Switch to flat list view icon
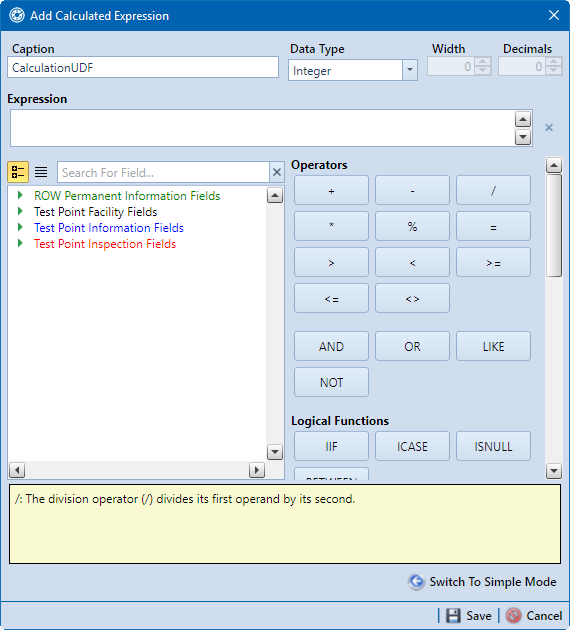 [x=41, y=172]
